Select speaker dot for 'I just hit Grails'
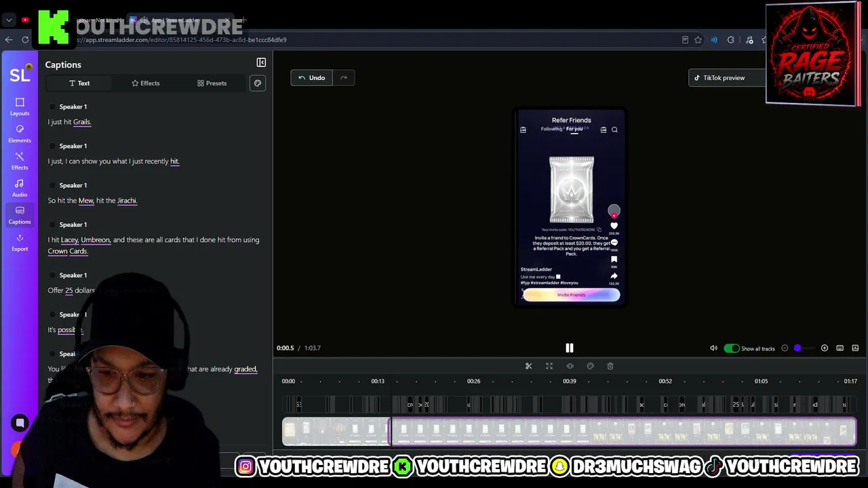868x488 pixels. (52, 107)
